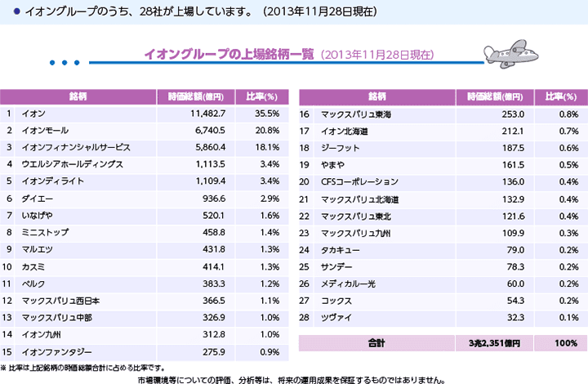Click the value '253.0'
The height and width of the screenshot is (384, 588).
pyautogui.click(x=513, y=114)
